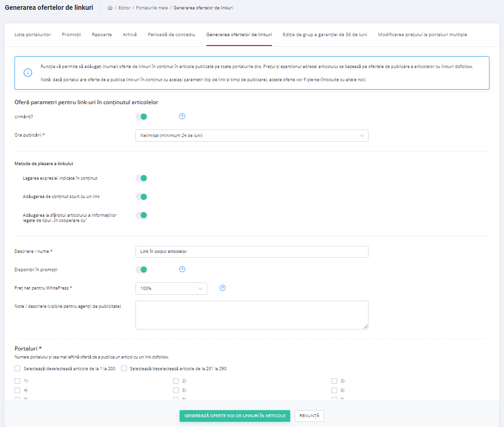Image resolution: width=504 pixels, height=427 pixels.
Task: Open Ediția de grup a garanției tab
Action: coord(324,34)
